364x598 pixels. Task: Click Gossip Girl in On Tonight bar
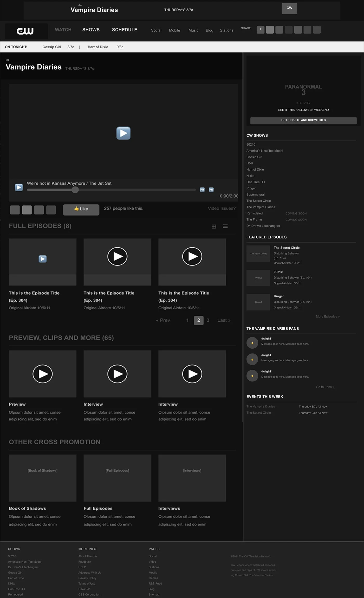pyautogui.click(x=52, y=47)
